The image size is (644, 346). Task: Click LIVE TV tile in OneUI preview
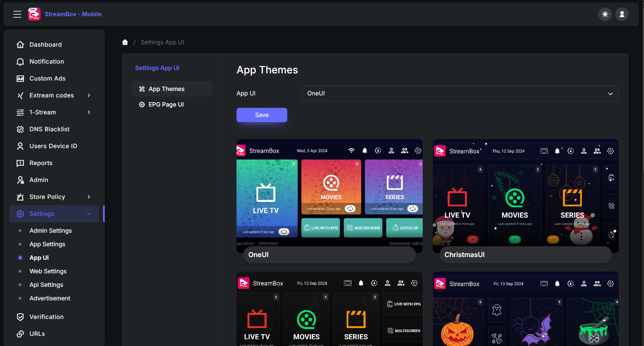[267, 198]
